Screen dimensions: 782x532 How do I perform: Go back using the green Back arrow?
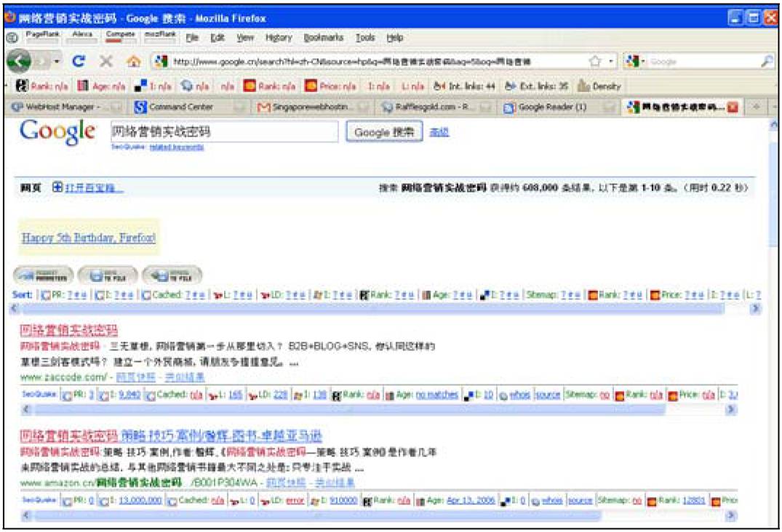coord(18,61)
